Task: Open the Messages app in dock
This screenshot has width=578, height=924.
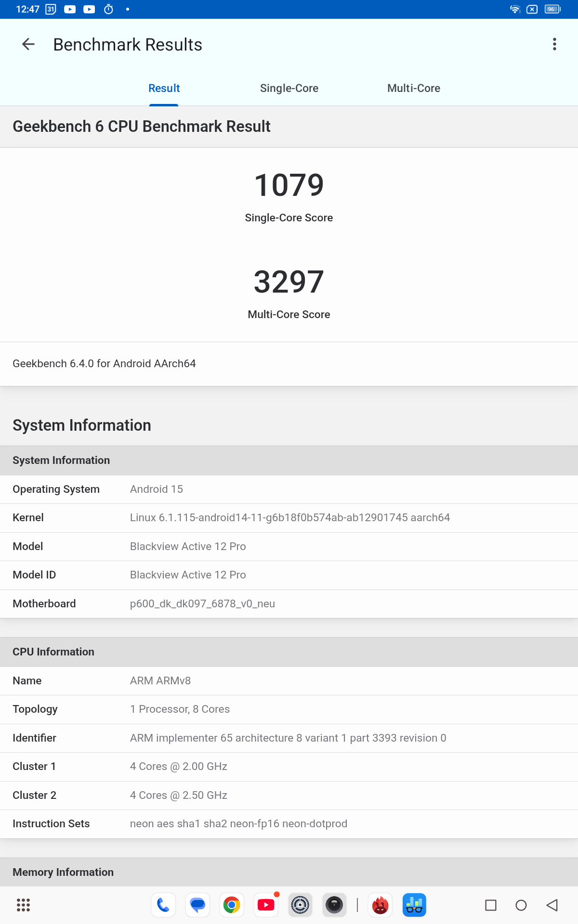Action: tap(197, 905)
